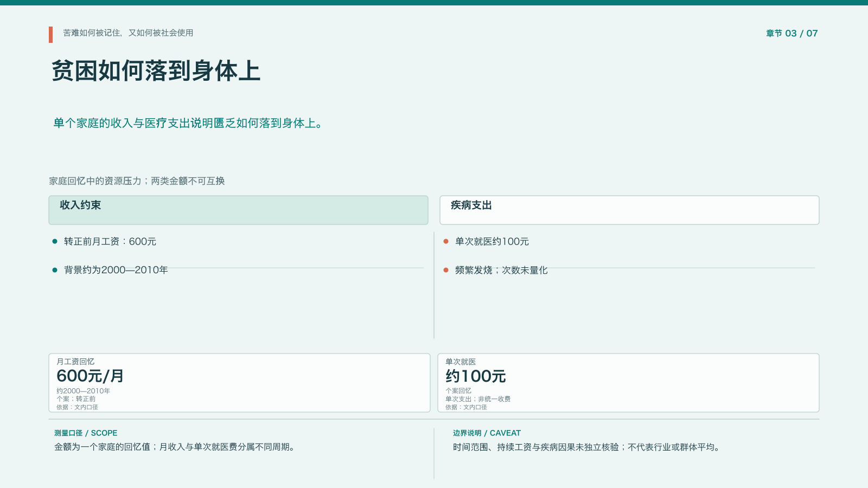Viewport: 868px width, 488px height.
Task: Click the chapter indicator 章节 03 / 07
Action: 792,34
